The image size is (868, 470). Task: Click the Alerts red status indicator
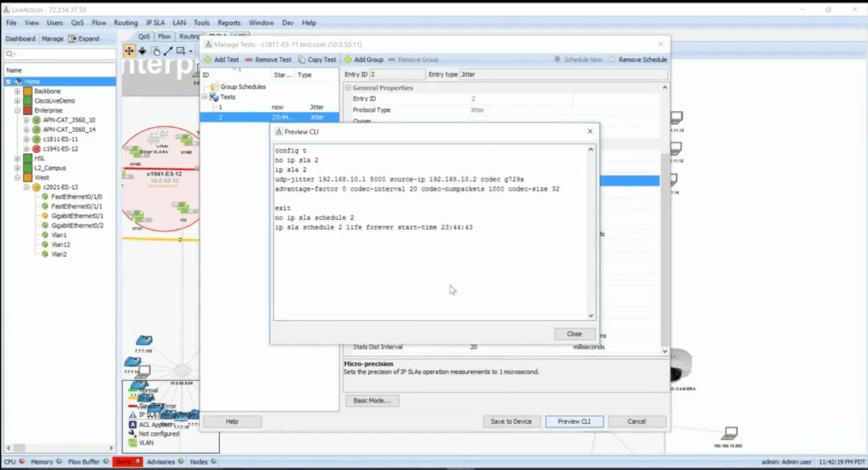click(x=127, y=461)
